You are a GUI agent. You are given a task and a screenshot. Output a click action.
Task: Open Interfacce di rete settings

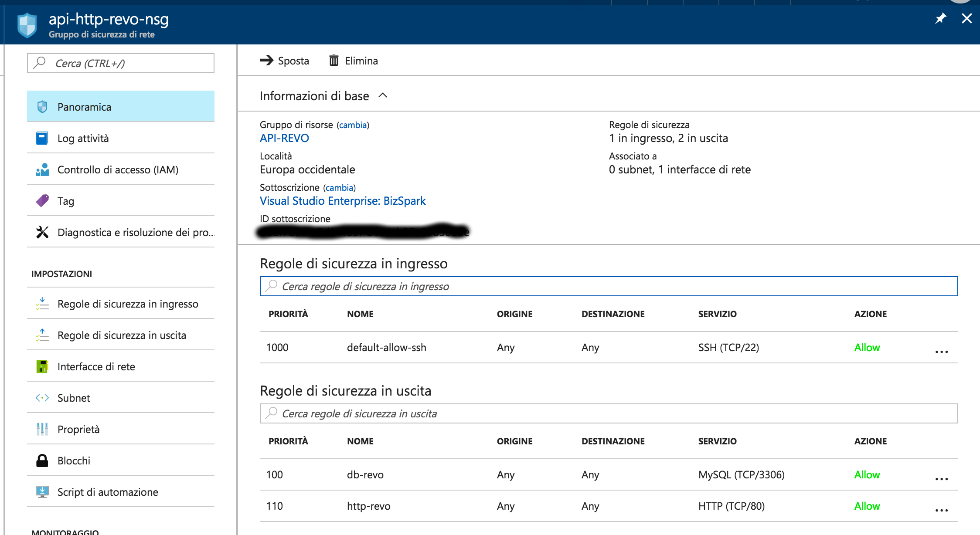pyautogui.click(x=96, y=366)
